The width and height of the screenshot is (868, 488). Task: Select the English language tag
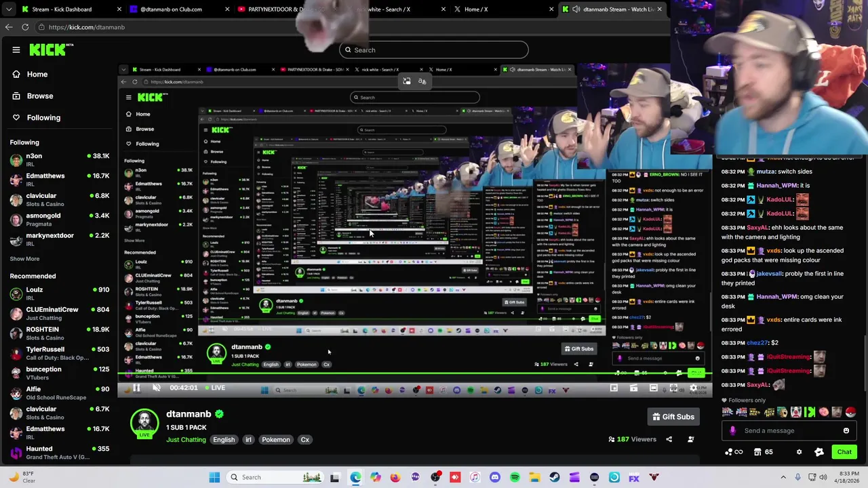tap(224, 440)
